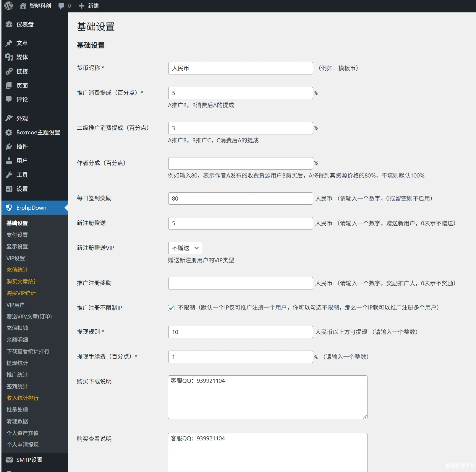Click the 货币昵称 input field
The height and width of the screenshot is (472, 476).
[240, 68]
